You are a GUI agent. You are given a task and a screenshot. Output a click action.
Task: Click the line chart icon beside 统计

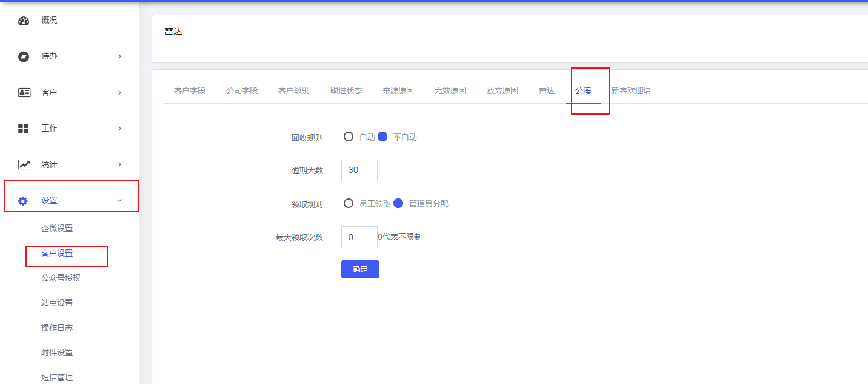(x=24, y=164)
